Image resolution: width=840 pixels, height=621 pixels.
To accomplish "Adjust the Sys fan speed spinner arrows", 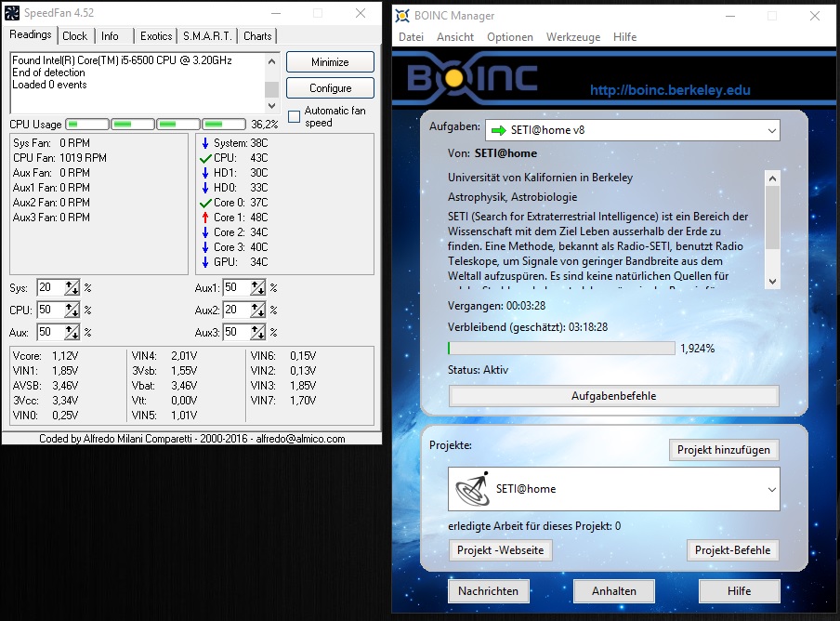I will click(72, 288).
